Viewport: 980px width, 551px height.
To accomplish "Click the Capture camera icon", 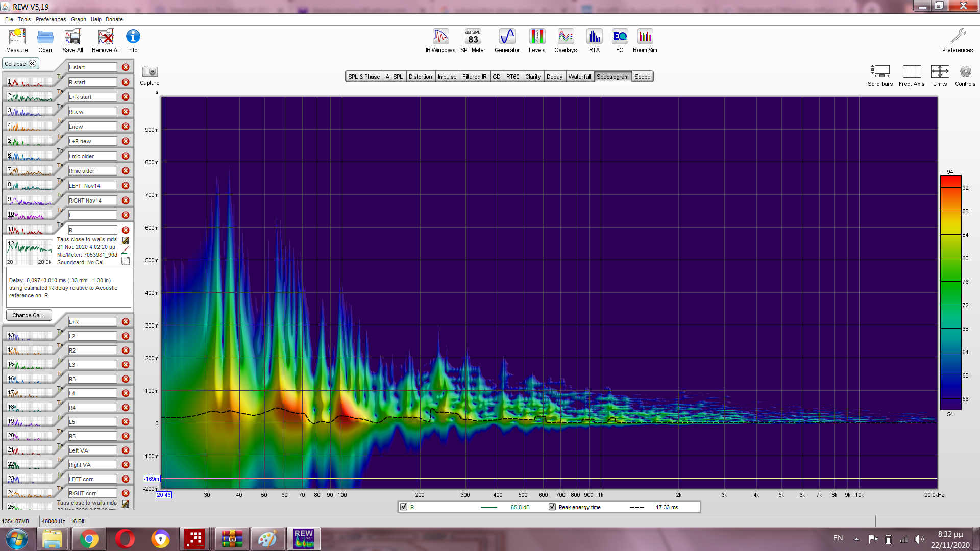I will pos(150,72).
